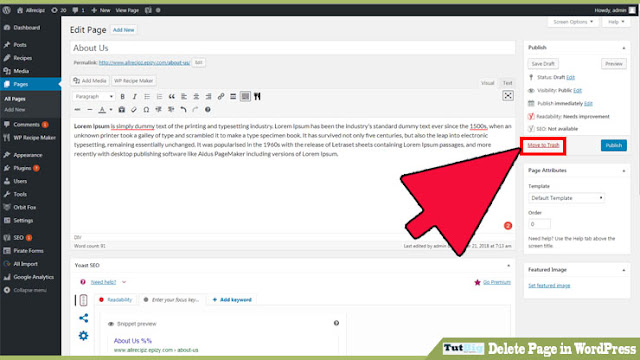
Task: Expand Screen Options panel
Action: coord(573,22)
